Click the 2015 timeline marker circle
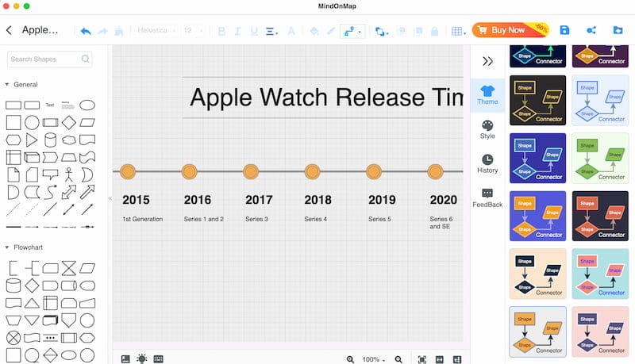635x364 pixels. pos(128,171)
